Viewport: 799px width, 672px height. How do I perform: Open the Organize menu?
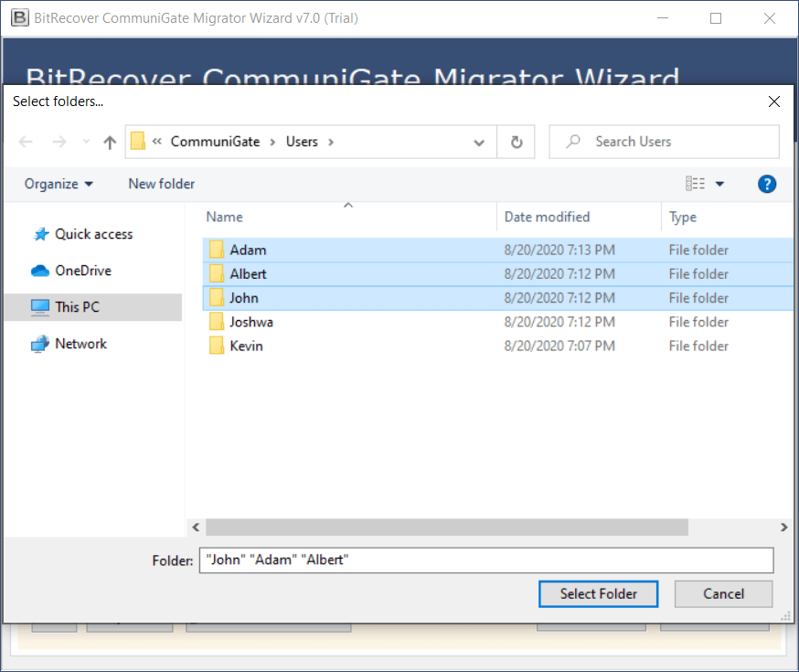point(59,184)
